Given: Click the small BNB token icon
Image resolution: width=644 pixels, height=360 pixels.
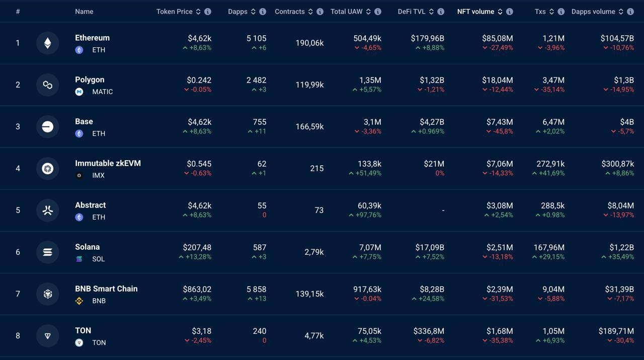Looking at the screenshot, I should (79, 301).
